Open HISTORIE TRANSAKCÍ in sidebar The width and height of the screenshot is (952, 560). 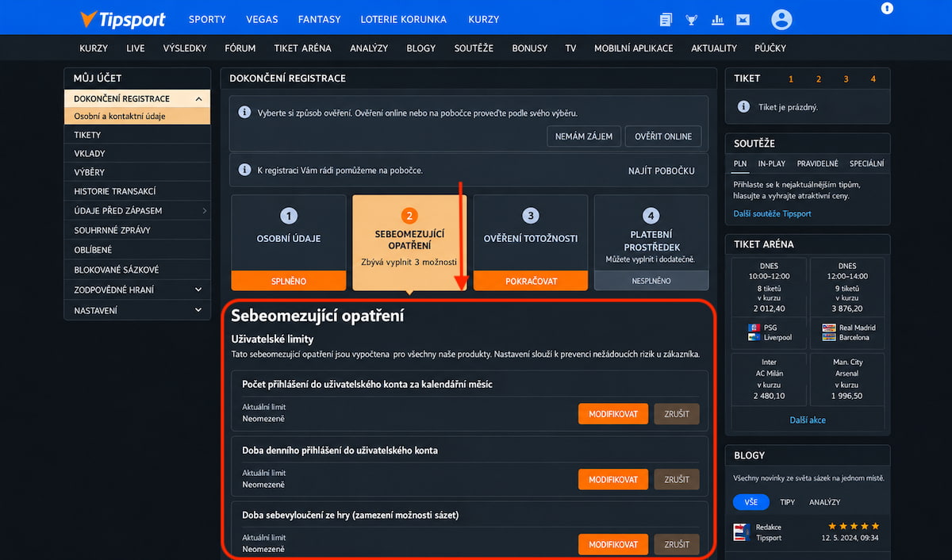click(x=137, y=191)
